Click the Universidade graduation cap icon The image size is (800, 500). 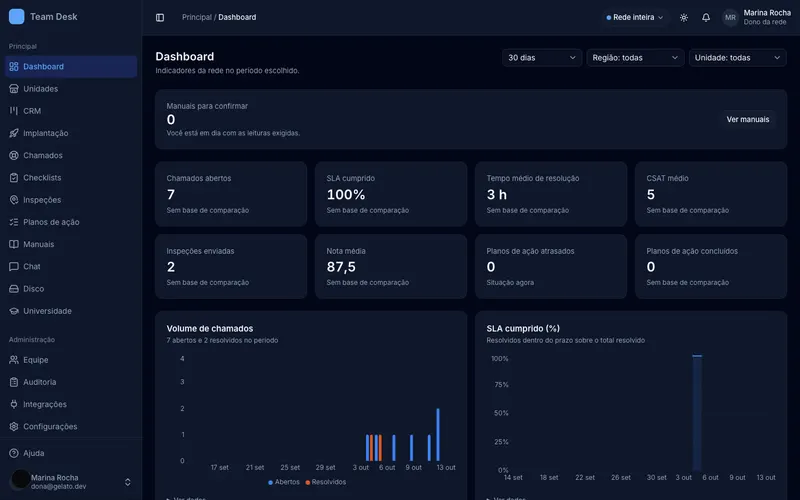pos(14,311)
